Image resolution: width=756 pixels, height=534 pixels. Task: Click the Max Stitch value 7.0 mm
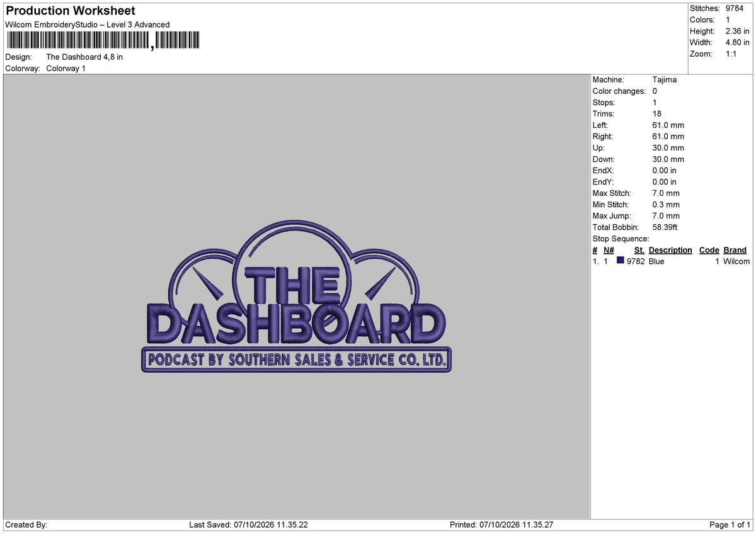tap(667, 193)
